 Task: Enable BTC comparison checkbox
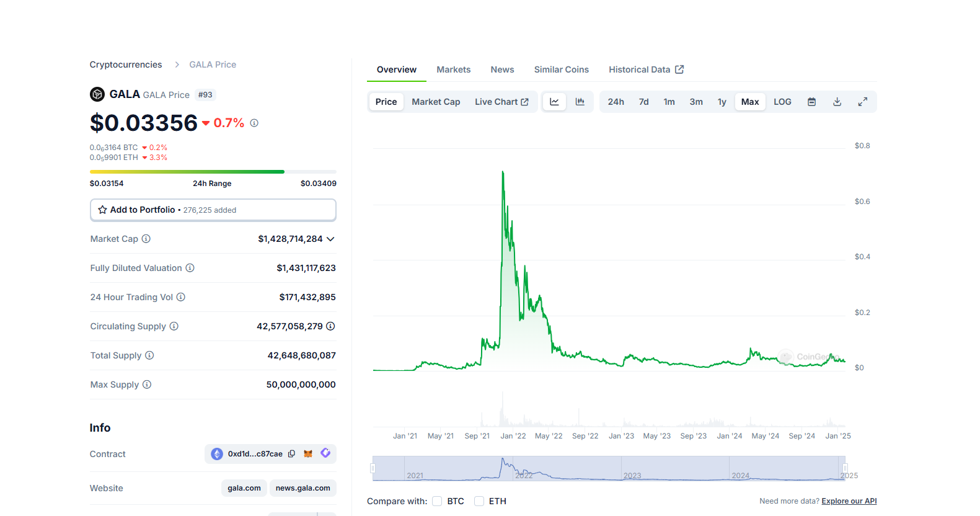(x=437, y=501)
